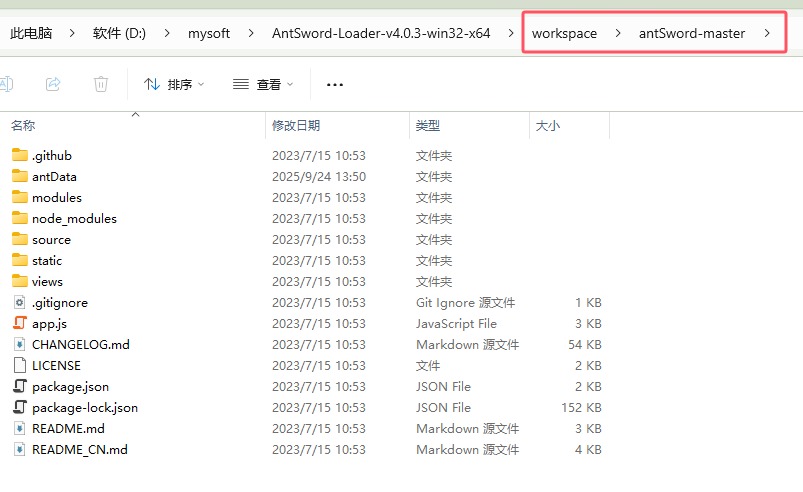The width and height of the screenshot is (803, 492).
Task: Click antData date 2025/9/24 13:50
Action: pos(319,177)
